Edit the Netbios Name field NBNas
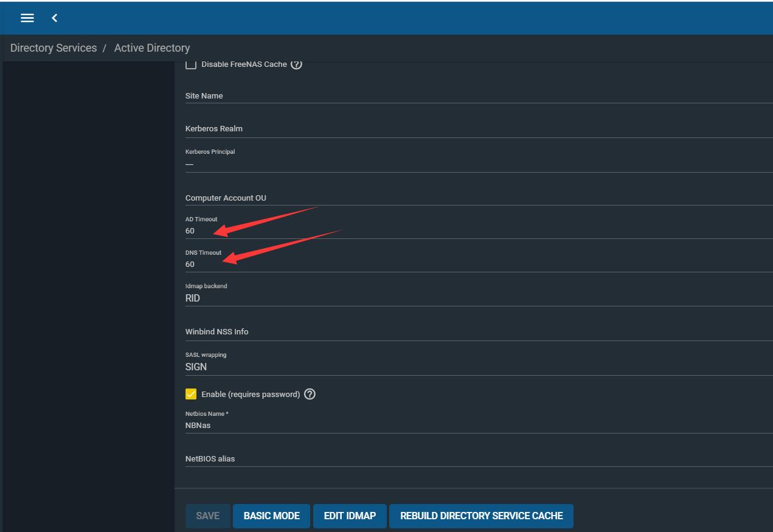Image resolution: width=773 pixels, height=532 pixels. pos(474,426)
